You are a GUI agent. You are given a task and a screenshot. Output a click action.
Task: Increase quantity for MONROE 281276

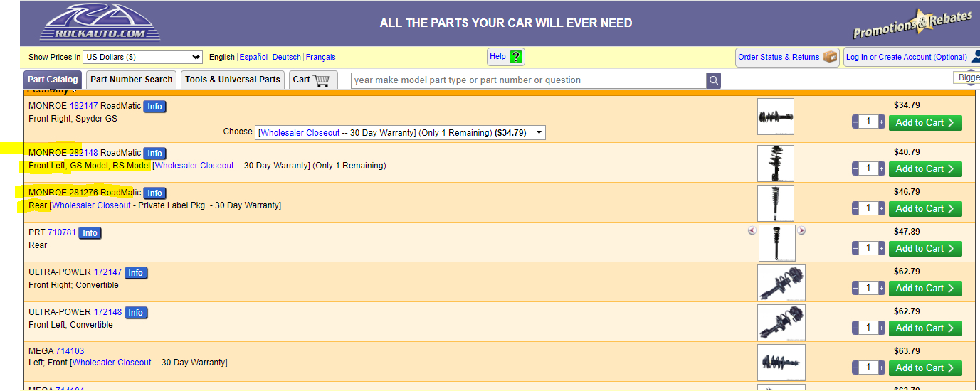pos(881,209)
